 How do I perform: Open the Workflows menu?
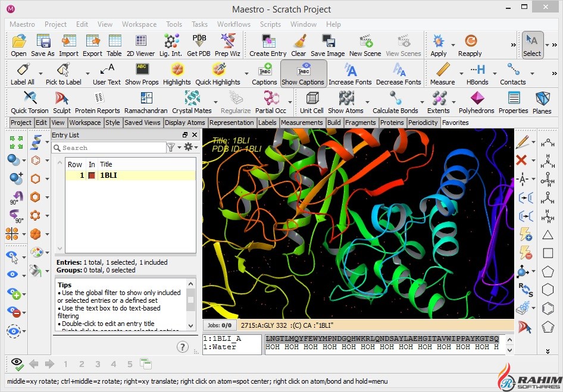(x=233, y=24)
